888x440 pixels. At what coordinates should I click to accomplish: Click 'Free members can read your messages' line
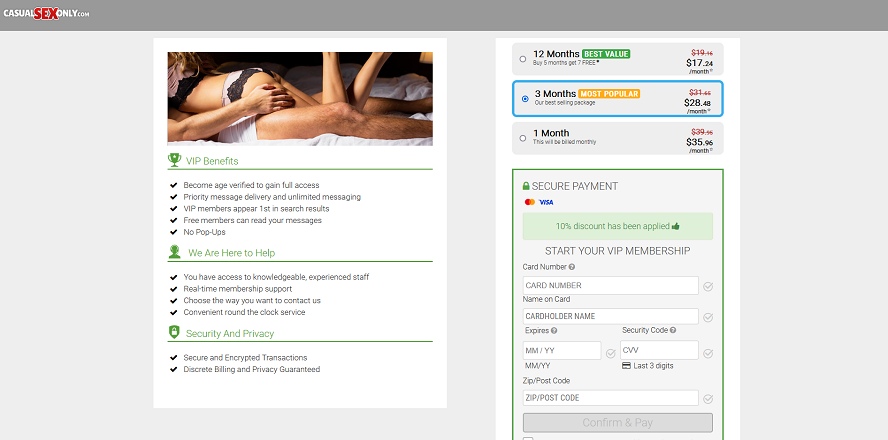(253, 220)
